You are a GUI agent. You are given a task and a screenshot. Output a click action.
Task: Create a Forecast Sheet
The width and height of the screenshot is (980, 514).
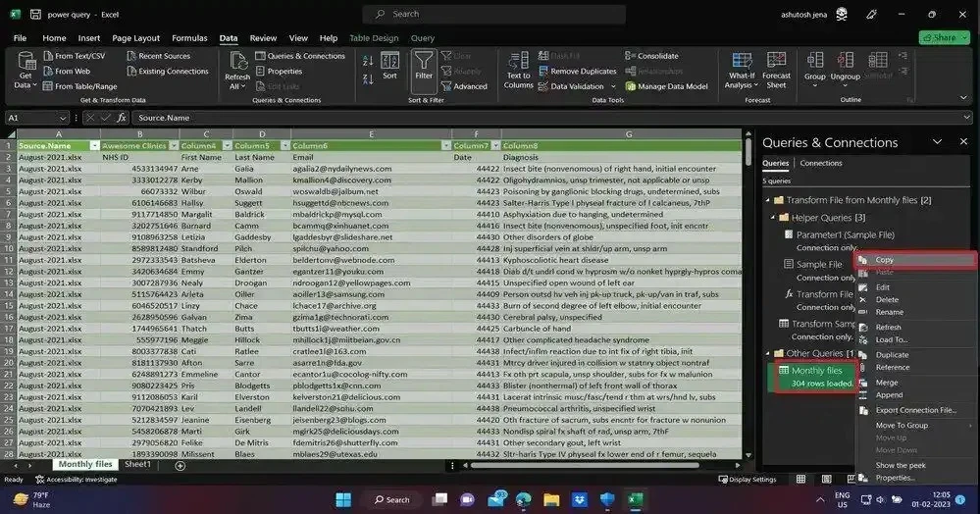pyautogui.click(x=776, y=71)
